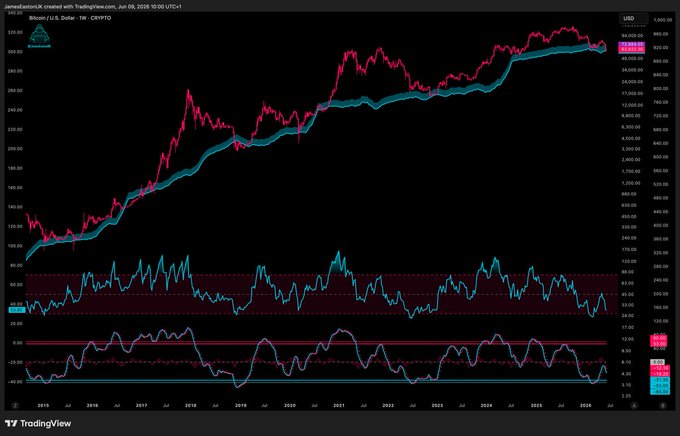The width and height of the screenshot is (680, 436).
Task: Select the pink 62,822.30 price label
Action: [x=633, y=49]
